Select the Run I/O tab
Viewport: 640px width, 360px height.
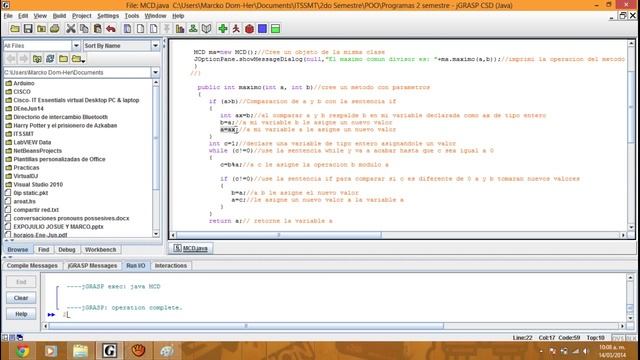(136, 266)
